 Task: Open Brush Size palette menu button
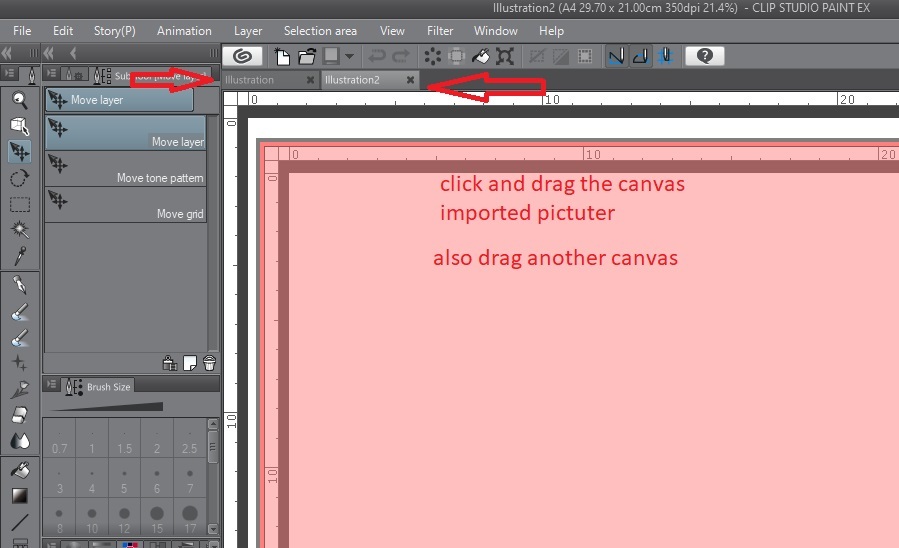(52, 385)
